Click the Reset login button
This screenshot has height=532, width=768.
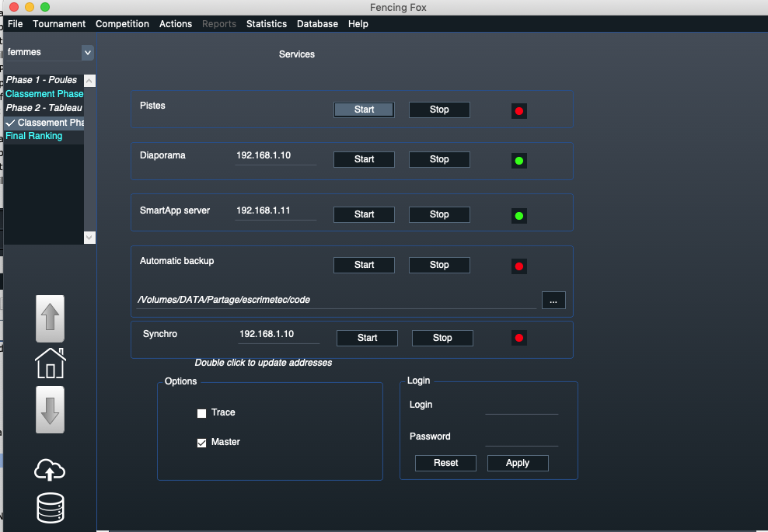pyautogui.click(x=445, y=463)
